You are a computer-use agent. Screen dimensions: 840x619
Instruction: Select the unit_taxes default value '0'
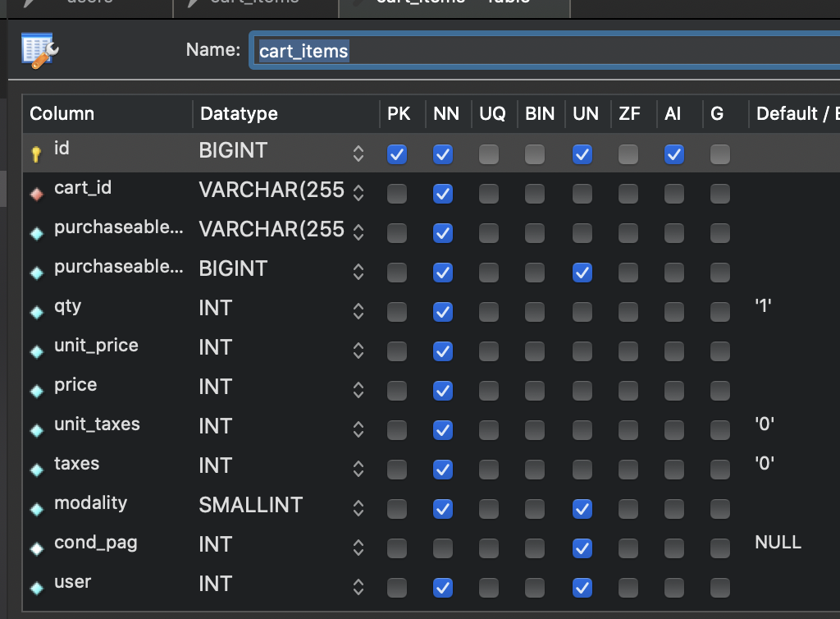[765, 424]
